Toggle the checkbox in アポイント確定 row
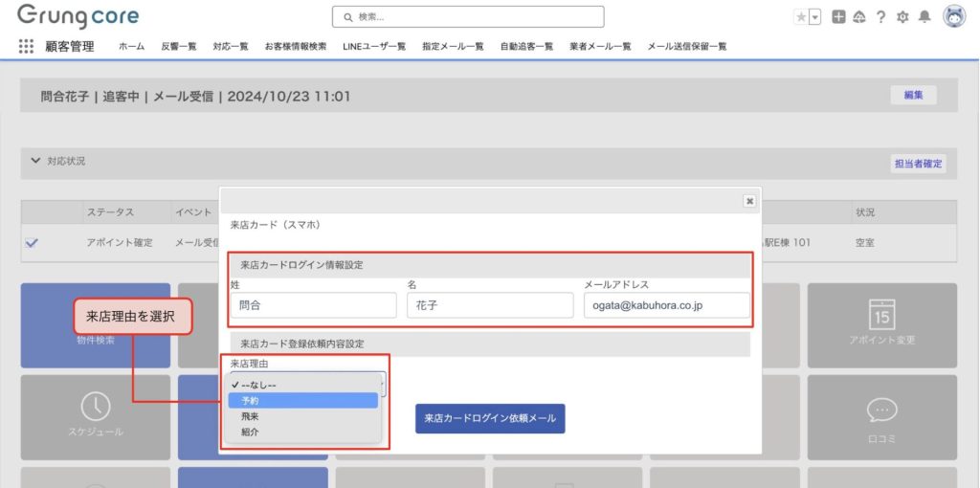980x488 pixels. point(32,243)
